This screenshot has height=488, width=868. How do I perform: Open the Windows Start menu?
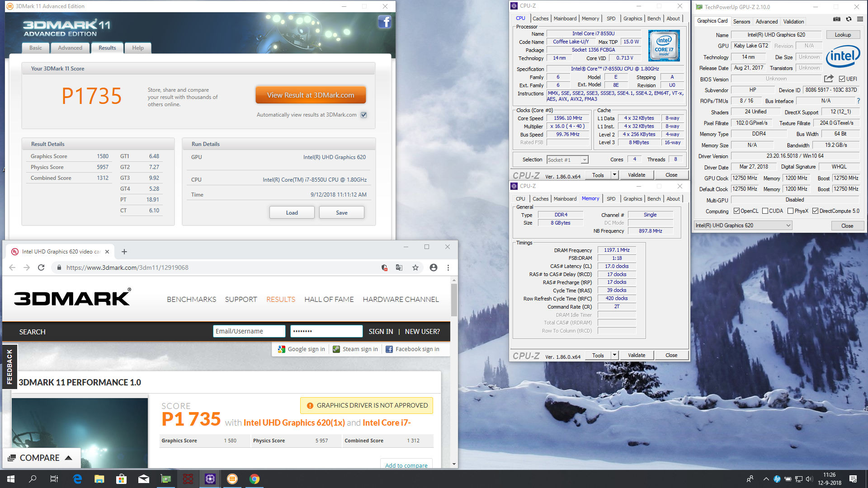[x=11, y=479]
